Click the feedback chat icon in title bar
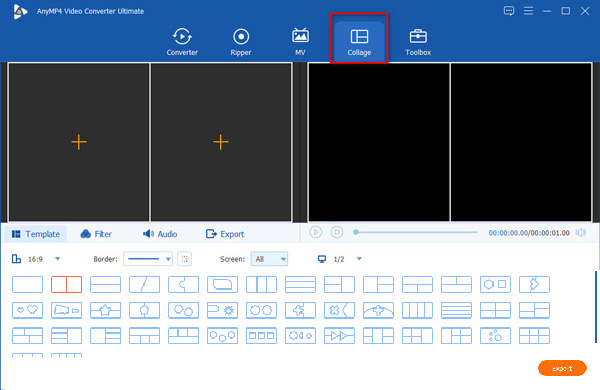The image size is (600, 390). click(509, 11)
